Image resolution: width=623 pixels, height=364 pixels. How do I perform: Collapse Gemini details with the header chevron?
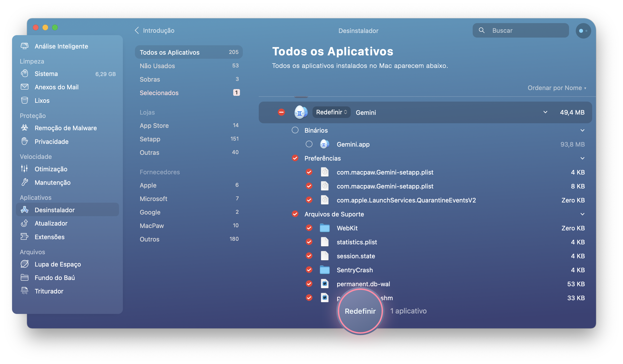545,112
